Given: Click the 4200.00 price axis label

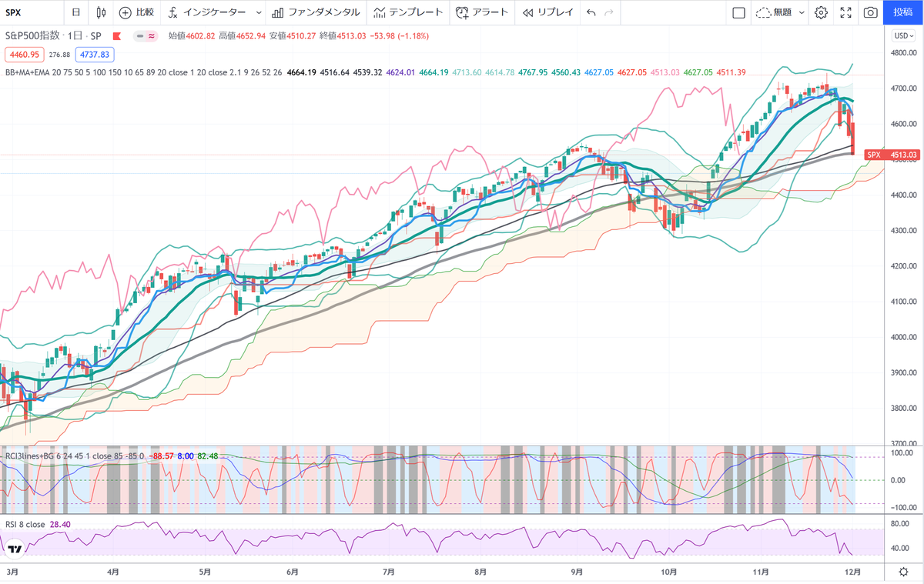Looking at the screenshot, I should (x=902, y=266).
